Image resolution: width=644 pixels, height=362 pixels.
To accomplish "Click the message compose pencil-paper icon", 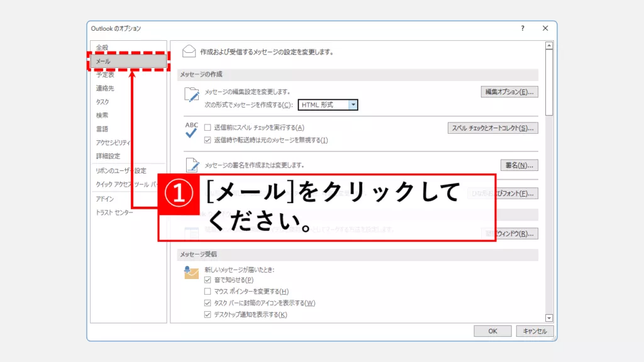I will pyautogui.click(x=191, y=95).
